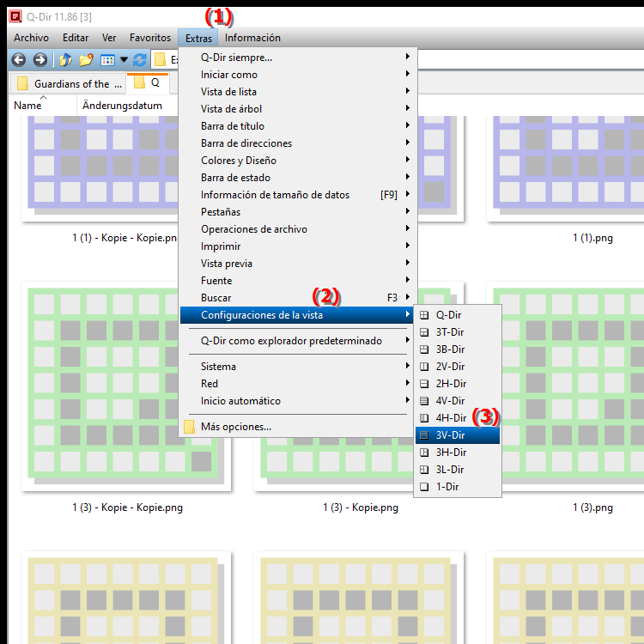Open the Ver menu

coord(109,38)
